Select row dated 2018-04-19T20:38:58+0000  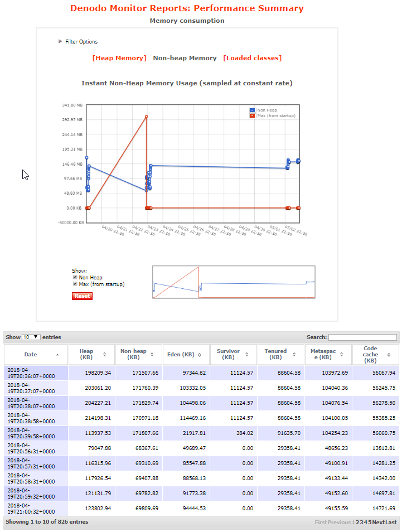coord(201,418)
